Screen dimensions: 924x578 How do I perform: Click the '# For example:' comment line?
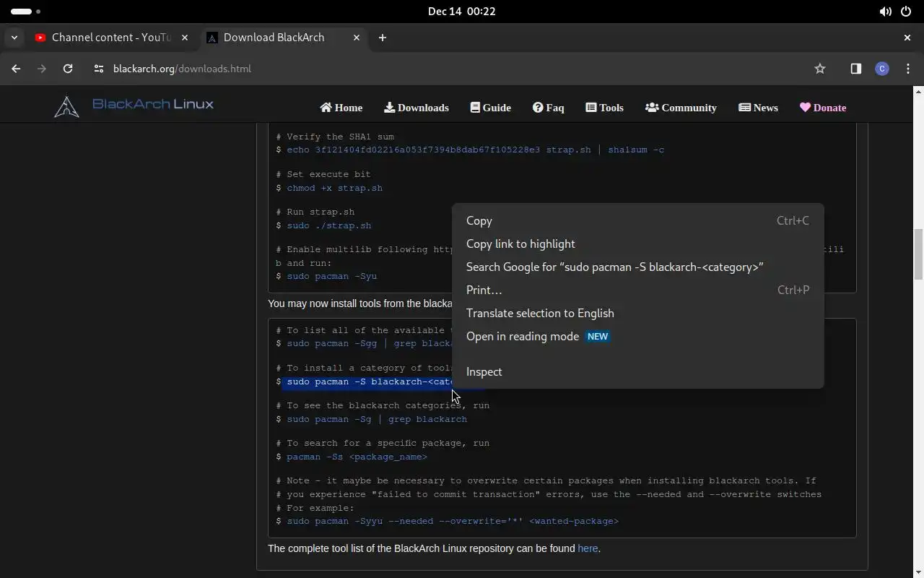pyautogui.click(x=315, y=508)
